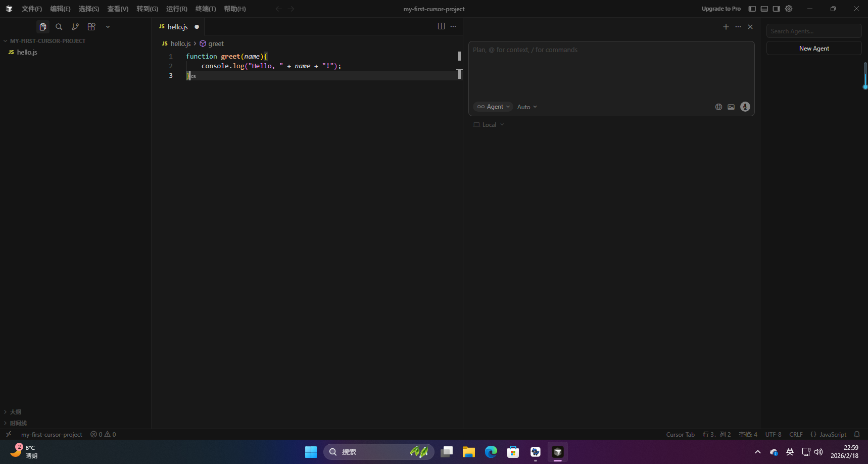Click the New Agent button
The width and height of the screenshot is (868, 464).
tap(814, 49)
